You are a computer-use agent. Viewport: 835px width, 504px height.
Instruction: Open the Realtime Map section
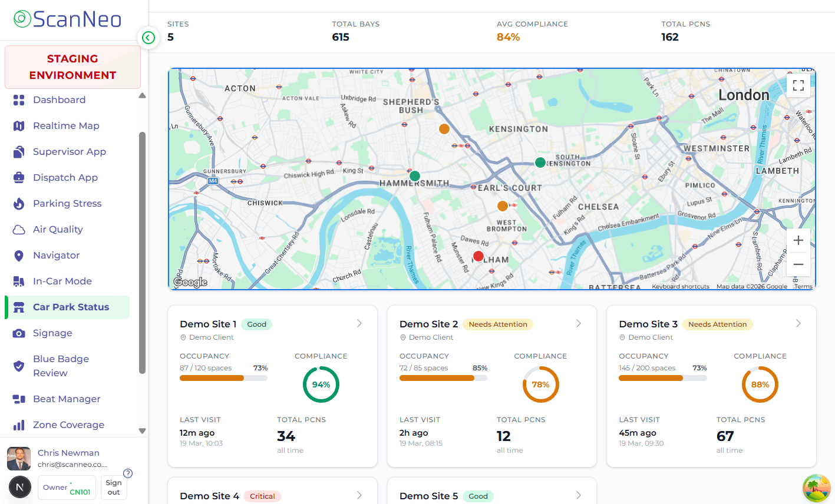coord(65,125)
